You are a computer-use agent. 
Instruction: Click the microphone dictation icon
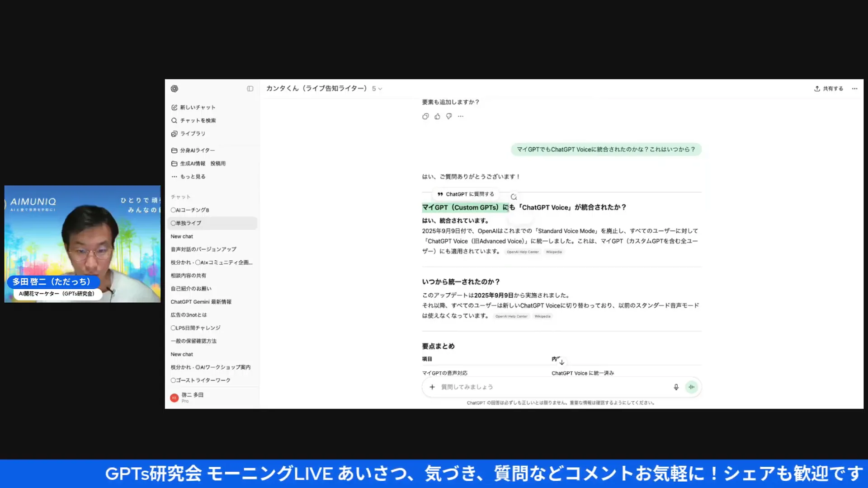click(676, 387)
